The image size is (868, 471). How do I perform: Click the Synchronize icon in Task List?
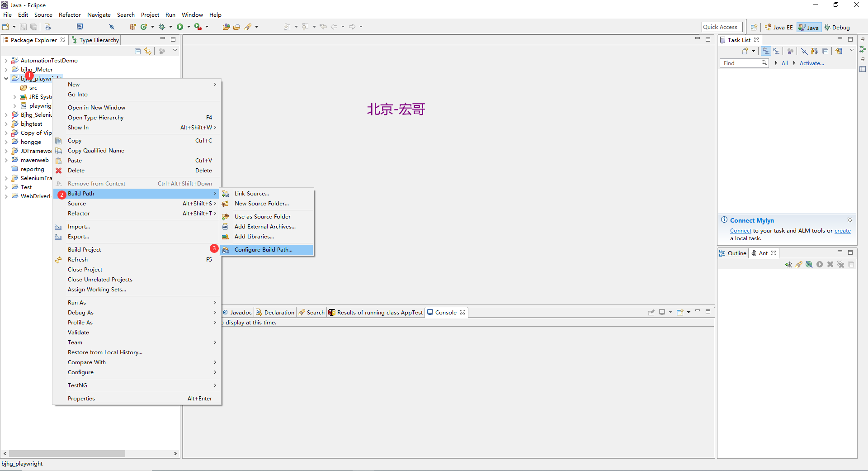click(840, 51)
